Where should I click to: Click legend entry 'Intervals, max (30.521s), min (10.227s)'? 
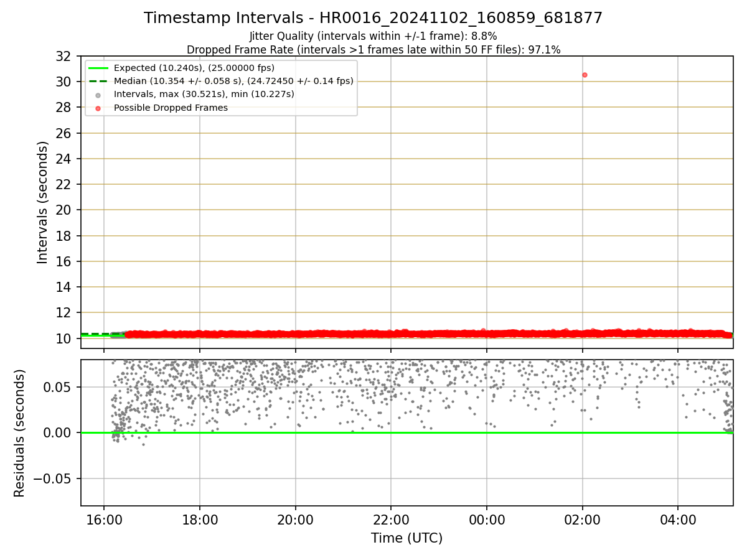click(x=204, y=94)
